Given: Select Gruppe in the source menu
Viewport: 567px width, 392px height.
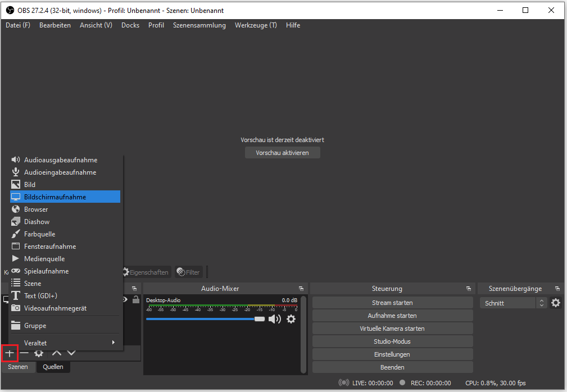Looking at the screenshot, I should [x=65, y=326].
